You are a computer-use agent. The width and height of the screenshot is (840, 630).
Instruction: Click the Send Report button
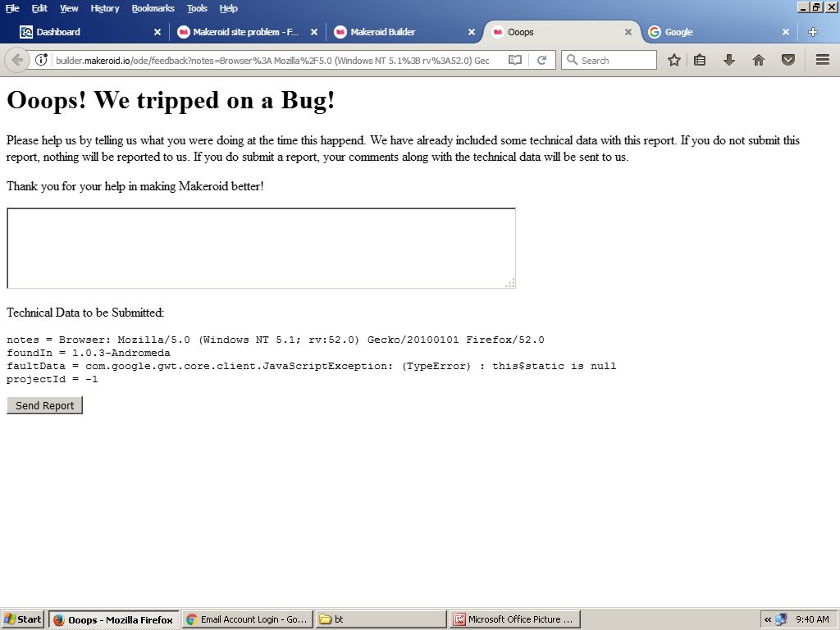(x=44, y=405)
